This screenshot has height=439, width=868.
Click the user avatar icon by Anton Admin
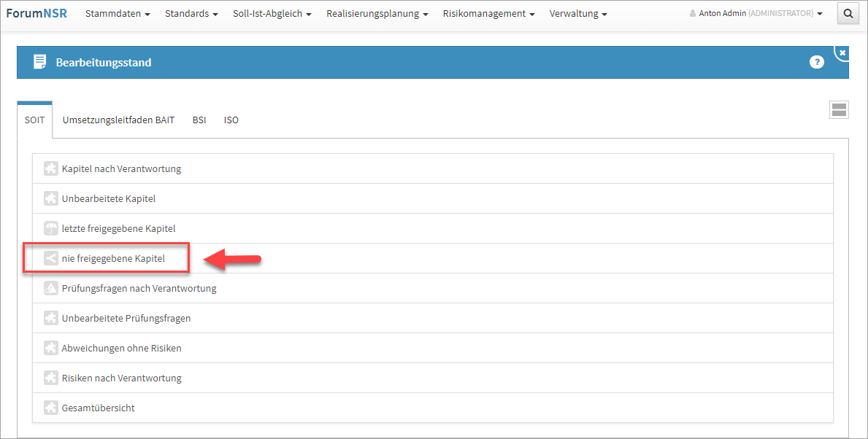[693, 13]
